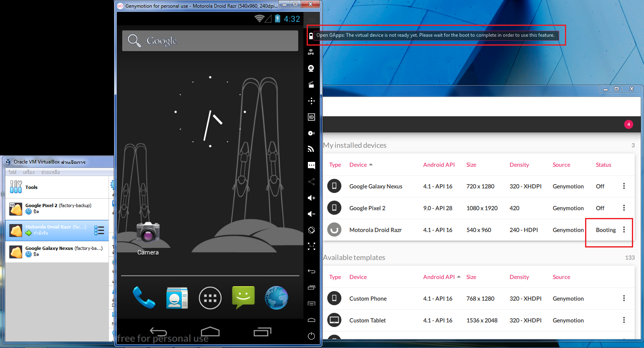Screen dimensions: 644x348
Task: Click the Booting status of Motorola Droid Razr
Action: (x=606, y=230)
